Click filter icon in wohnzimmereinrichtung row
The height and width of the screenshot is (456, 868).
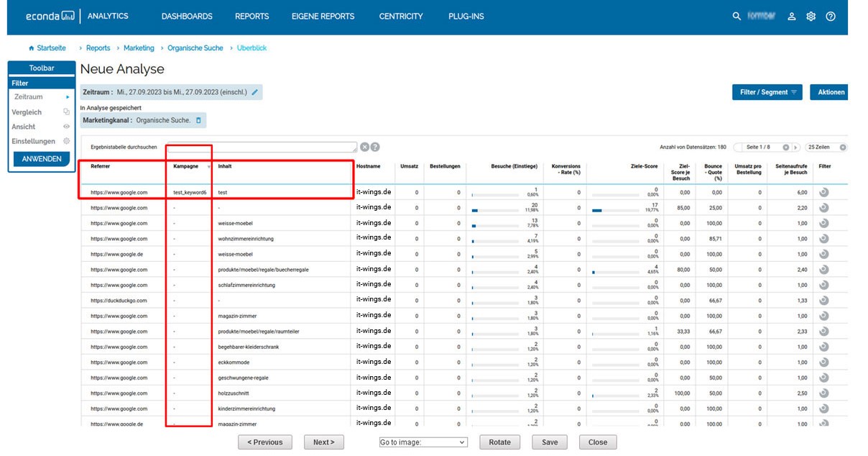[823, 238]
